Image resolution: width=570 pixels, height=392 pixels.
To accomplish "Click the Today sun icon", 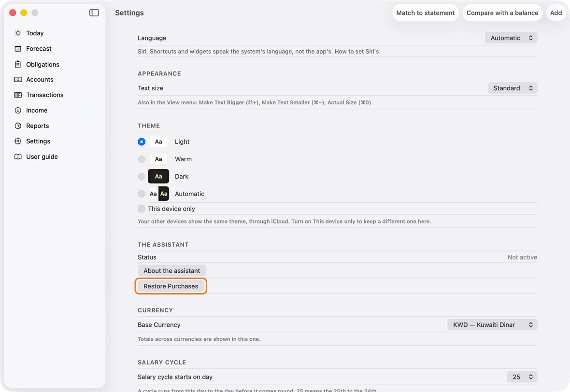I will tap(18, 33).
